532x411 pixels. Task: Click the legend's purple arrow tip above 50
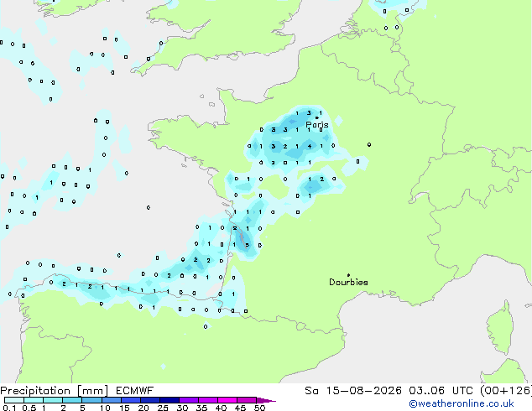click(x=266, y=400)
